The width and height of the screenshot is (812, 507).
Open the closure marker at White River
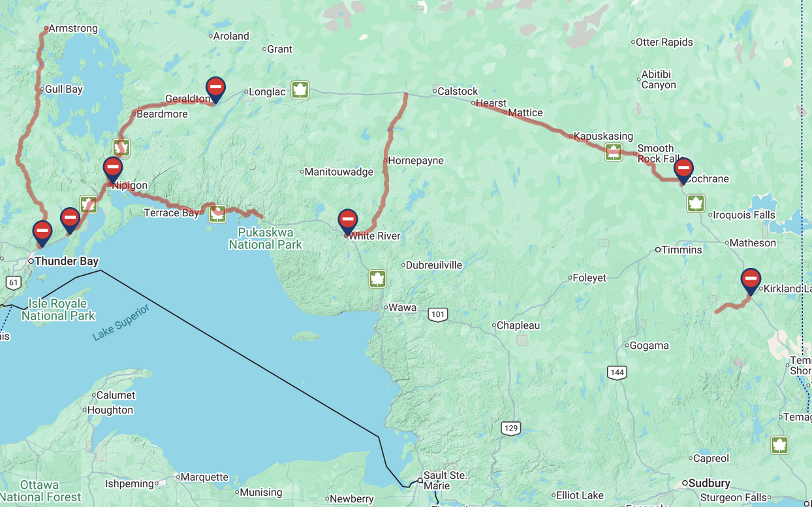click(x=348, y=221)
